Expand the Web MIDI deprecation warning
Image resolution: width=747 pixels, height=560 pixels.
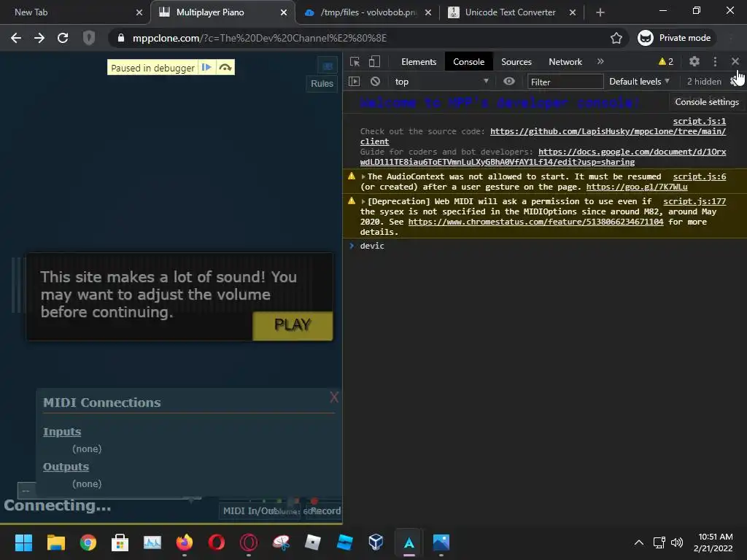pyautogui.click(x=363, y=201)
